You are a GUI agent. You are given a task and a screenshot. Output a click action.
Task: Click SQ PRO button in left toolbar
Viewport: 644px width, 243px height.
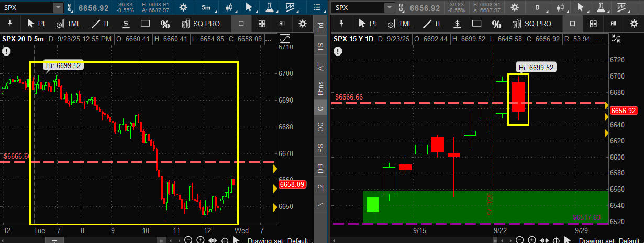click(x=201, y=24)
